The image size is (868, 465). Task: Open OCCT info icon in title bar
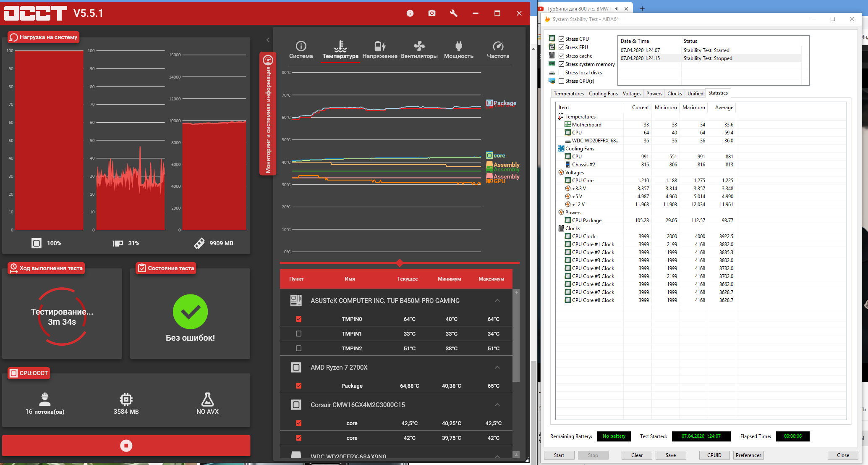[x=410, y=13]
